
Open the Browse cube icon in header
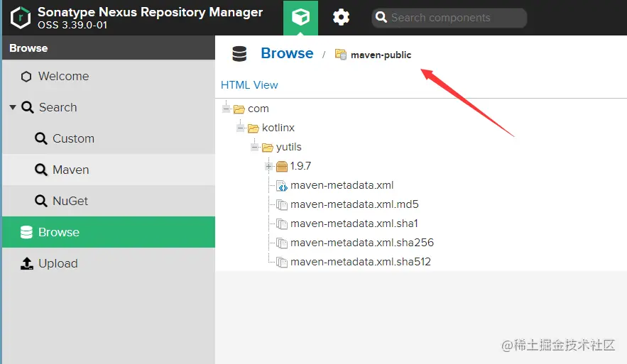[300, 18]
